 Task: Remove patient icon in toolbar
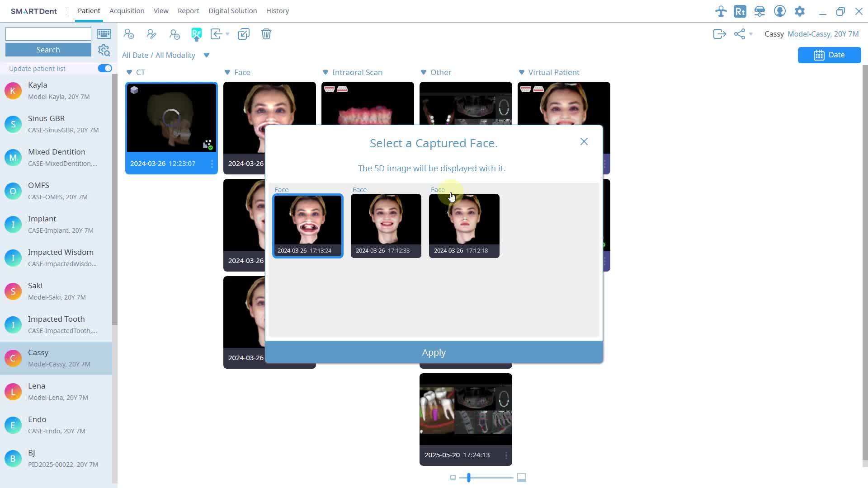(175, 34)
